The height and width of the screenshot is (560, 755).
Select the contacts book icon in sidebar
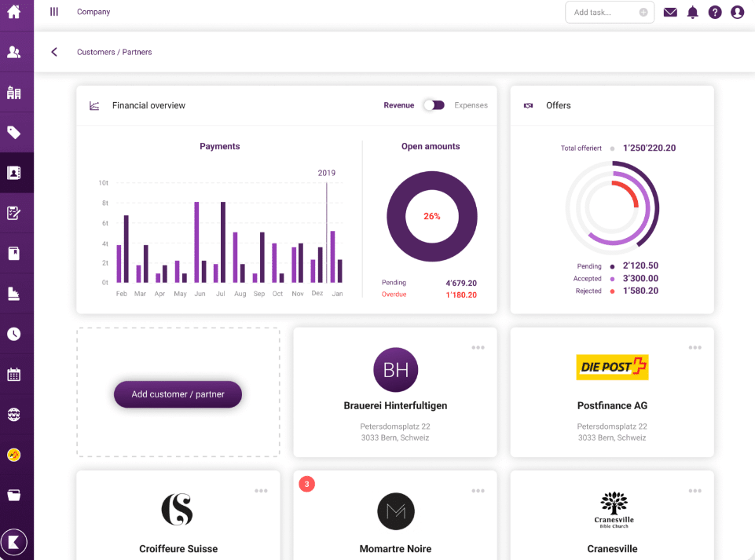click(x=14, y=173)
